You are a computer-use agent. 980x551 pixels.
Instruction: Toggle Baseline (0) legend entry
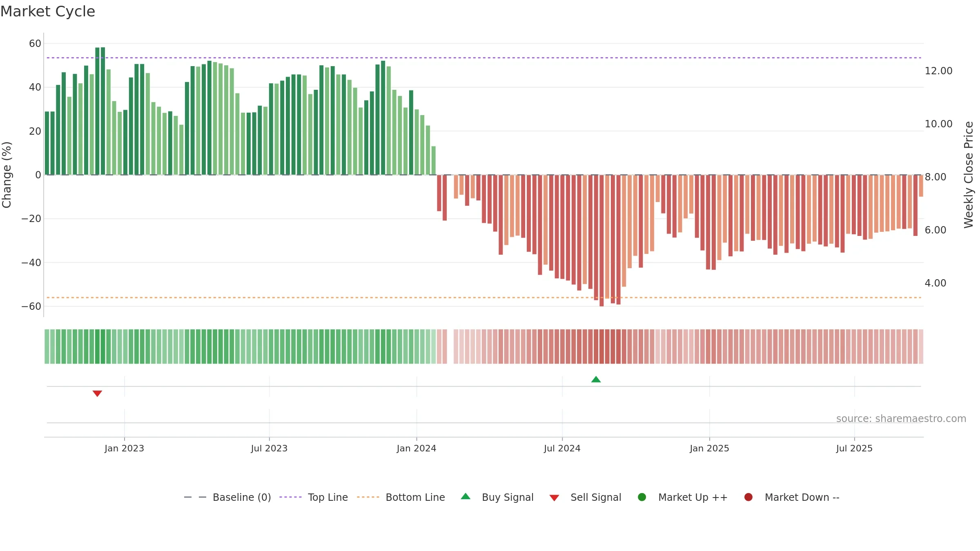click(x=227, y=497)
